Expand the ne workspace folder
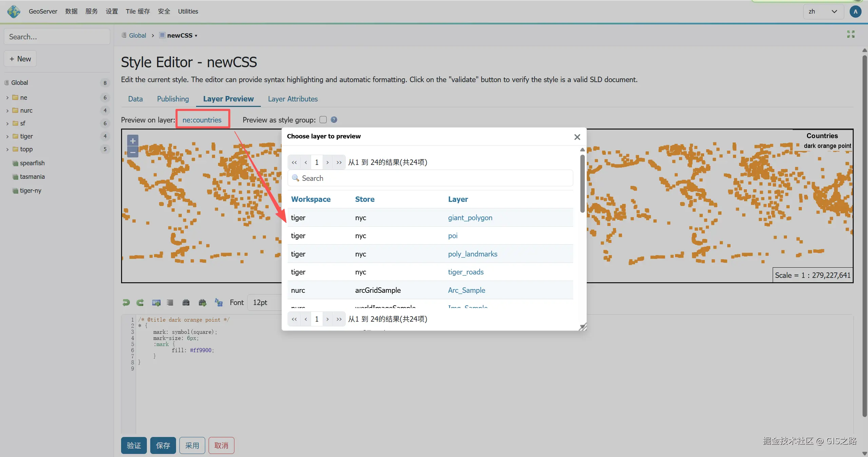 click(x=7, y=98)
